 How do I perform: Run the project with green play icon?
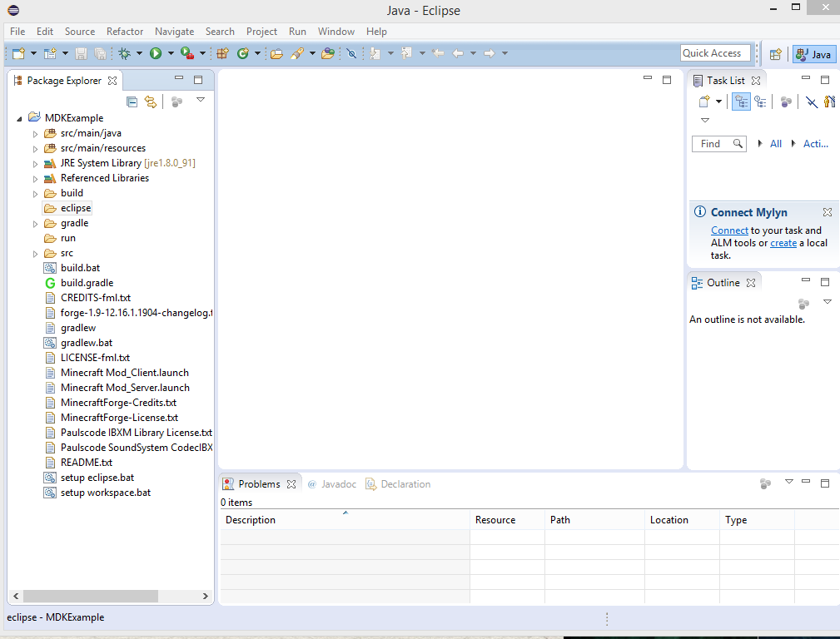point(156,53)
